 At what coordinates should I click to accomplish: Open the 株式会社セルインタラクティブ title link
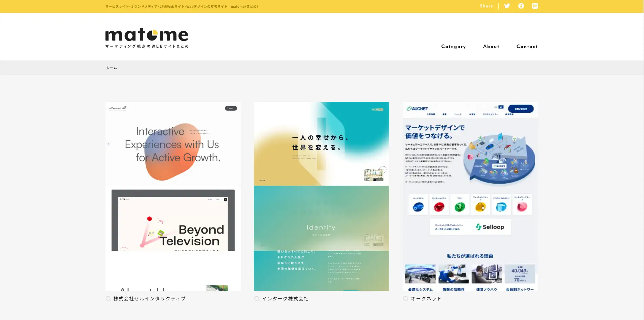149,299
